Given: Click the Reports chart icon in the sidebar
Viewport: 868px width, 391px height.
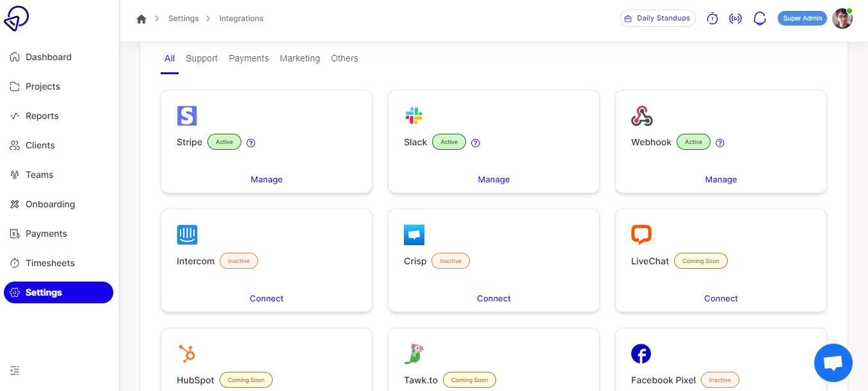Looking at the screenshot, I should tap(15, 116).
